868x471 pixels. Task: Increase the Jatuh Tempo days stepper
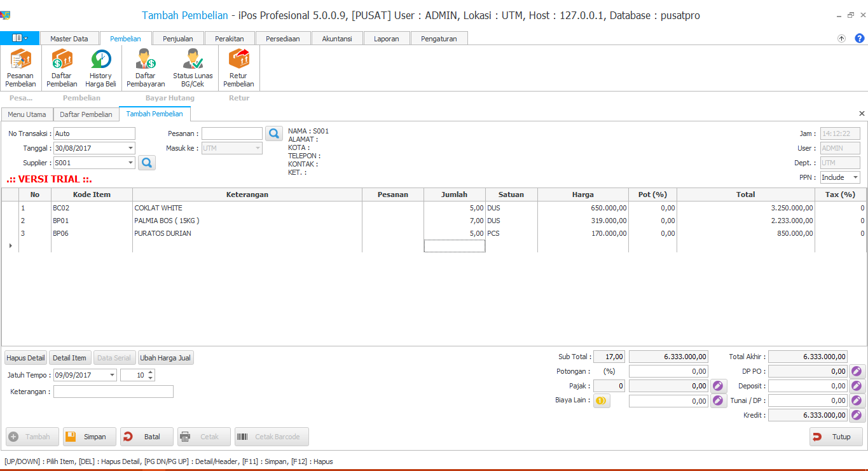click(x=151, y=372)
